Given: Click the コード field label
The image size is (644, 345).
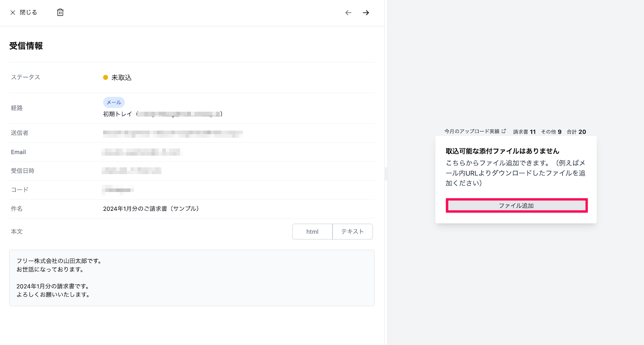Looking at the screenshot, I should click(20, 190).
